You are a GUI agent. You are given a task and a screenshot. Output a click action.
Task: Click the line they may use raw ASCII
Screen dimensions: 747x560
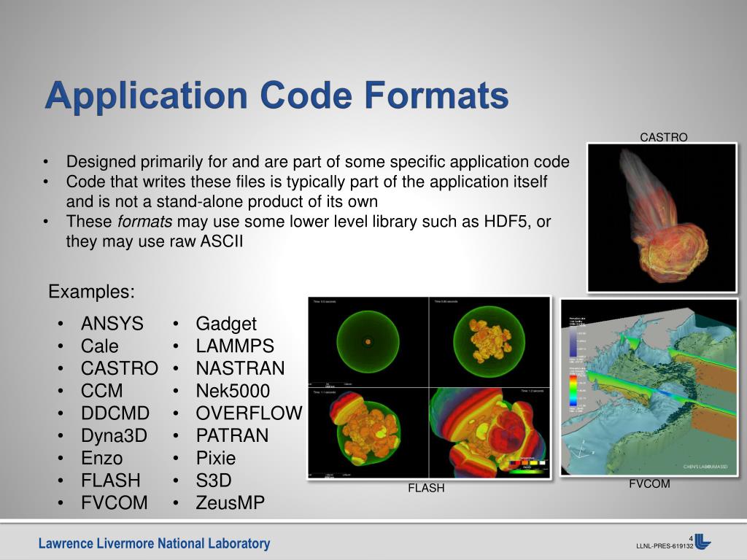155,242
